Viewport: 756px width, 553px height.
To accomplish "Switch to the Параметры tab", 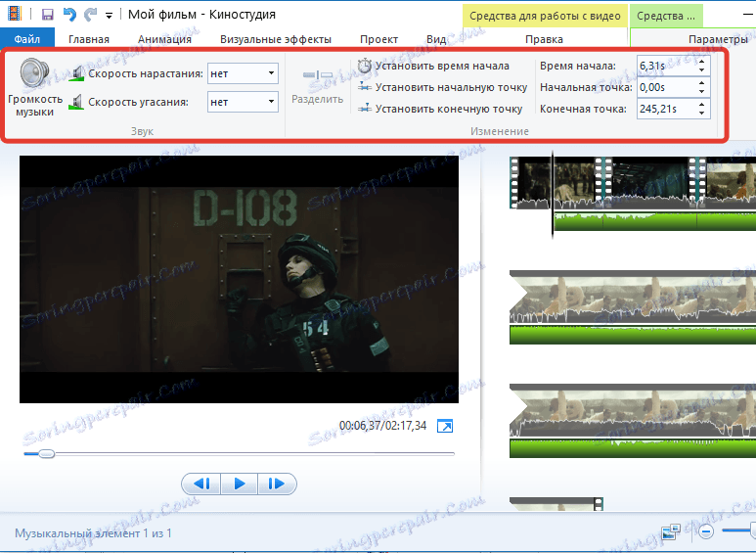I will pyautogui.click(x=718, y=39).
